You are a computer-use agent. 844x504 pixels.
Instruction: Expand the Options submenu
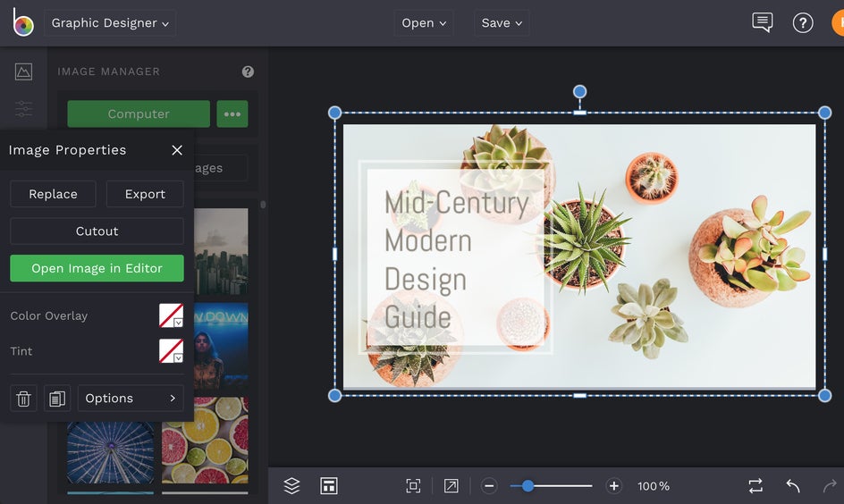[x=131, y=399]
